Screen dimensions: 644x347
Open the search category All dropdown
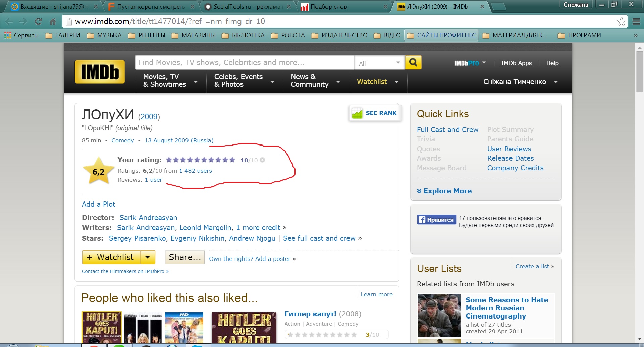coord(379,63)
